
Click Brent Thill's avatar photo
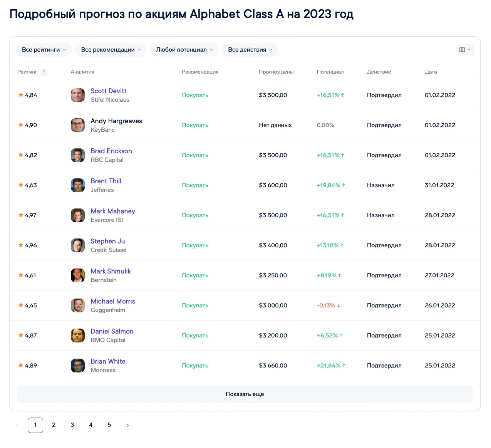click(78, 185)
